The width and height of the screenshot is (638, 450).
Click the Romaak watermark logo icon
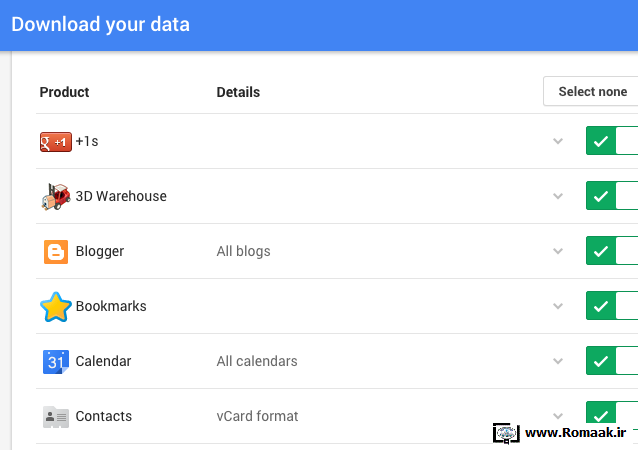506,433
